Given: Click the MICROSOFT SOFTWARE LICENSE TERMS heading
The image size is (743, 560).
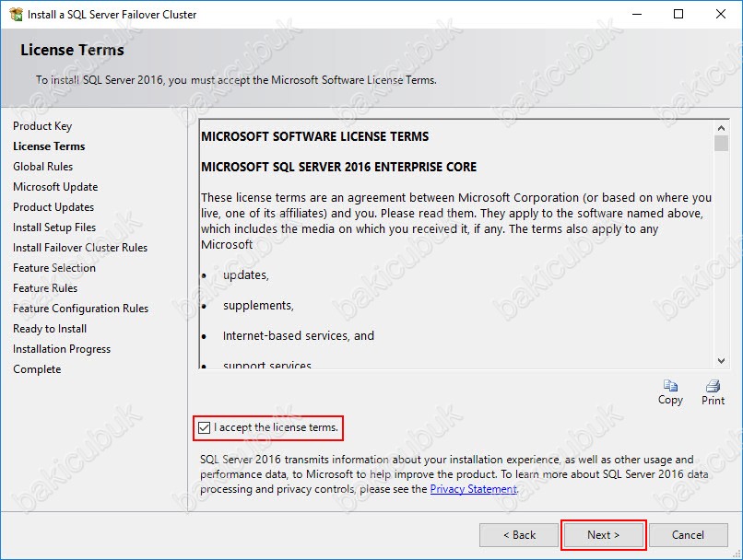Looking at the screenshot, I should pyautogui.click(x=314, y=137).
